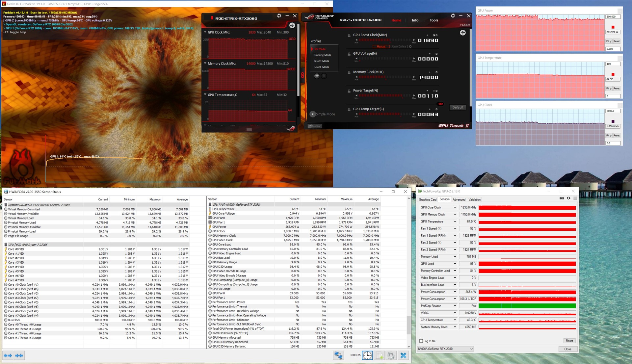Click the GPU-Z refresh icon
Viewport: 632px width, 364px height.
pyautogui.click(x=568, y=198)
